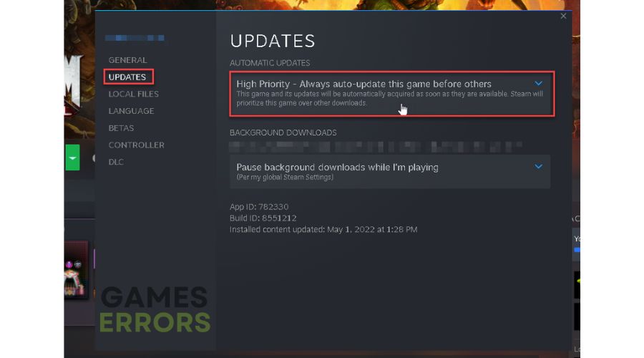Open CONTROLLER settings in sidebar
This screenshot has width=644, height=358.
coord(137,145)
